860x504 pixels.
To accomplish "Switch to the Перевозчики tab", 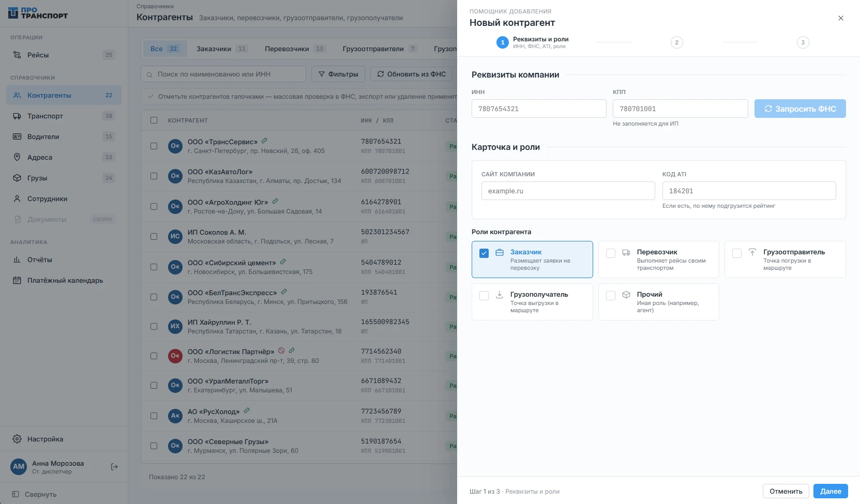I will (x=295, y=49).
